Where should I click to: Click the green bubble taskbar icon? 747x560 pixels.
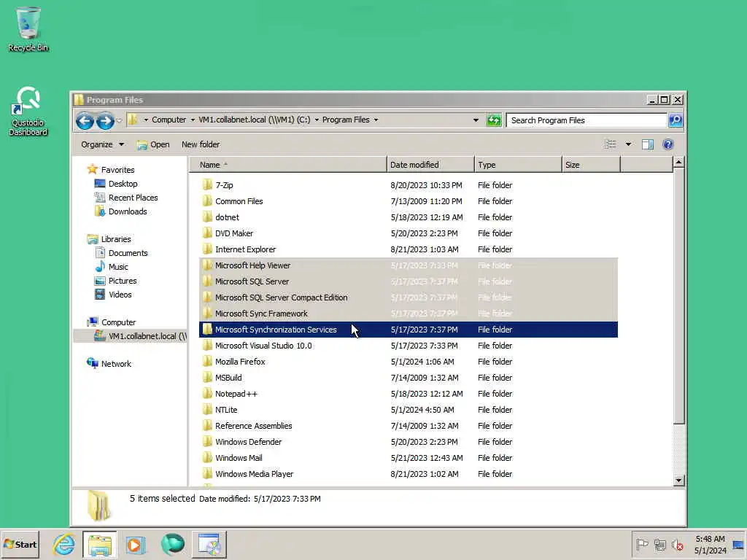(x=172, y=544)
